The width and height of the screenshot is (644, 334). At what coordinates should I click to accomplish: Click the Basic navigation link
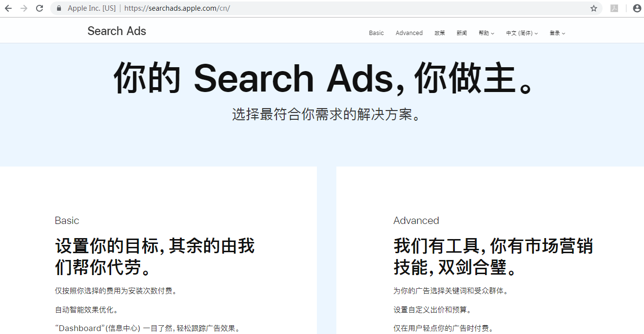click(376, 33)
